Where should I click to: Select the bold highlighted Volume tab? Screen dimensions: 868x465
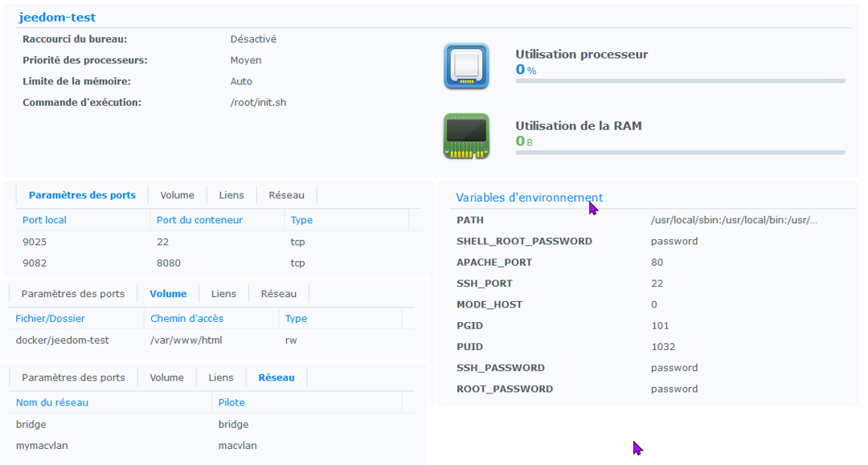[168, 294]
